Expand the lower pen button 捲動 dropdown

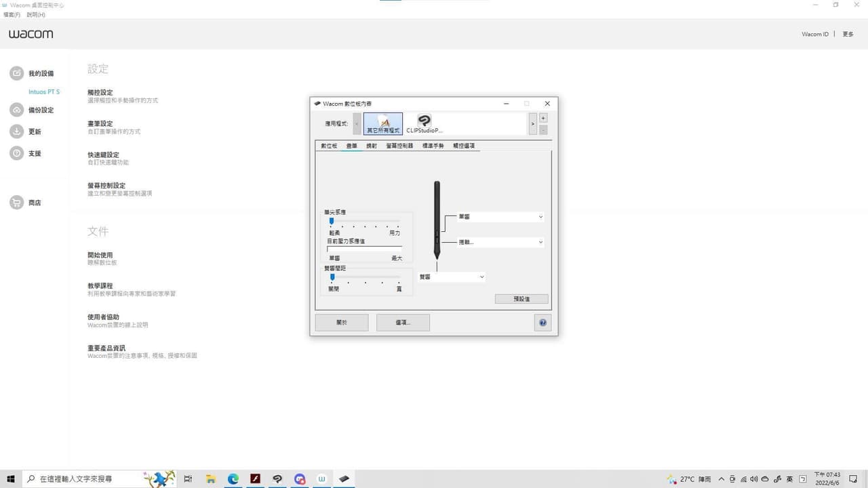(x=500, y=242)
